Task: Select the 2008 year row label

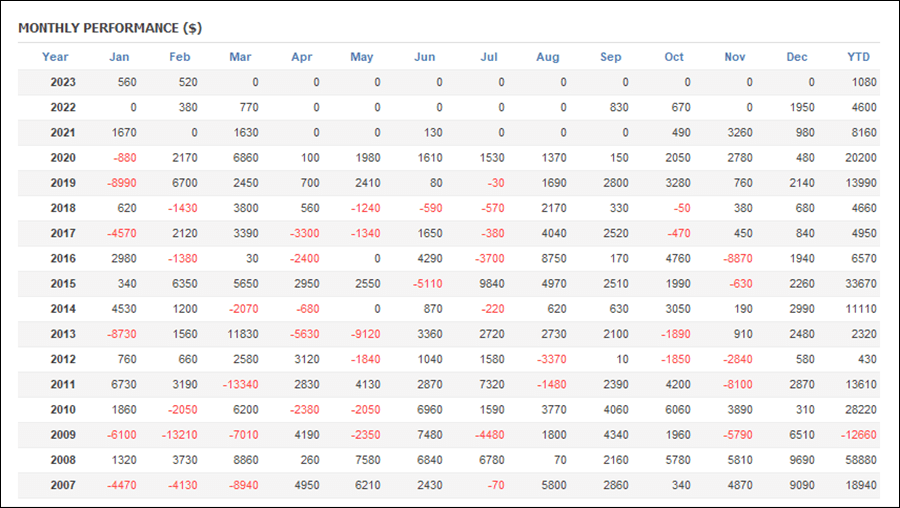Action: (63, 460)
